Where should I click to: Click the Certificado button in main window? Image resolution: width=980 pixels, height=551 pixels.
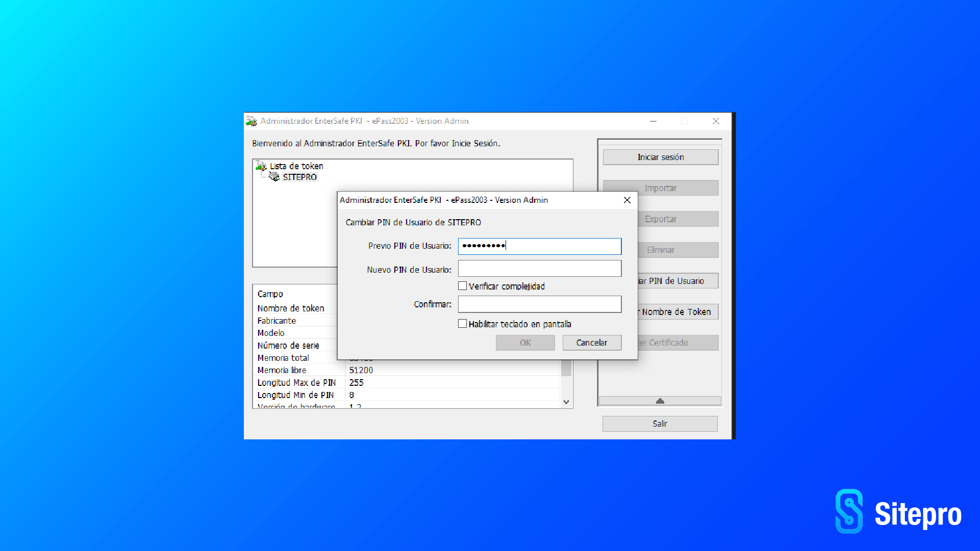pyautogui.click(x=678, y=343)
